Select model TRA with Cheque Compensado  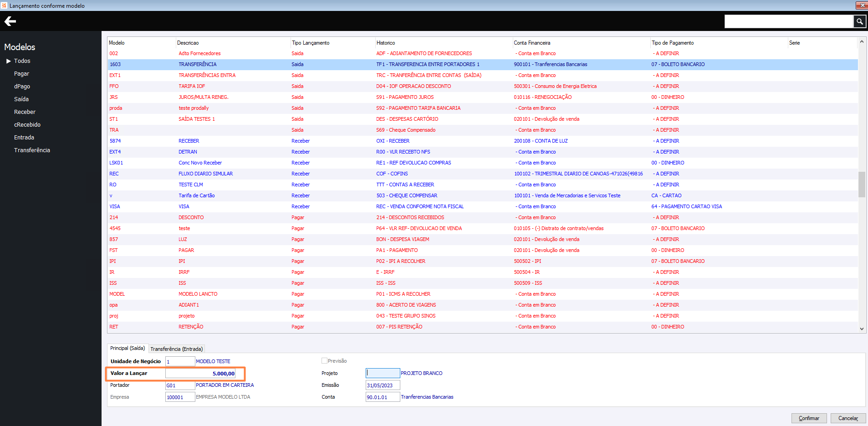click(483, 130)
